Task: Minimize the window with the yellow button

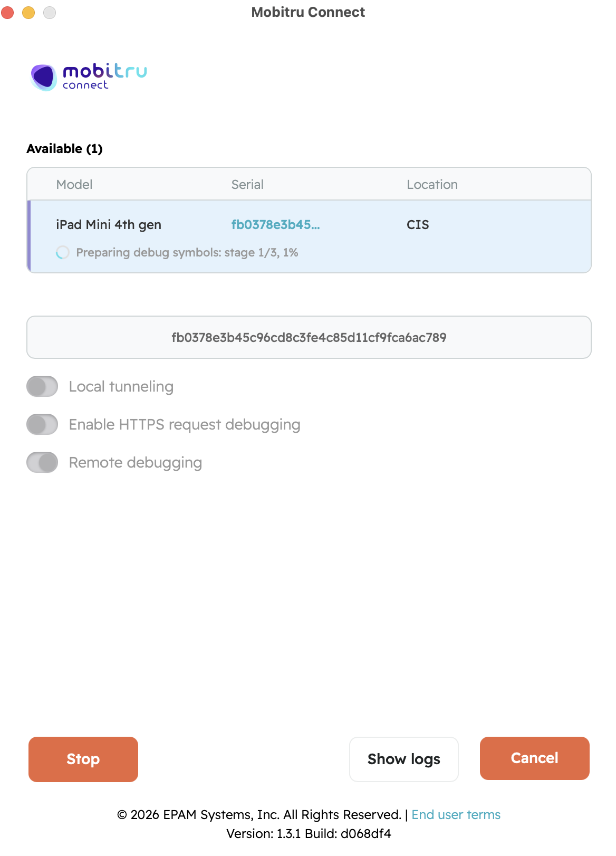Action: pos(28,12)
